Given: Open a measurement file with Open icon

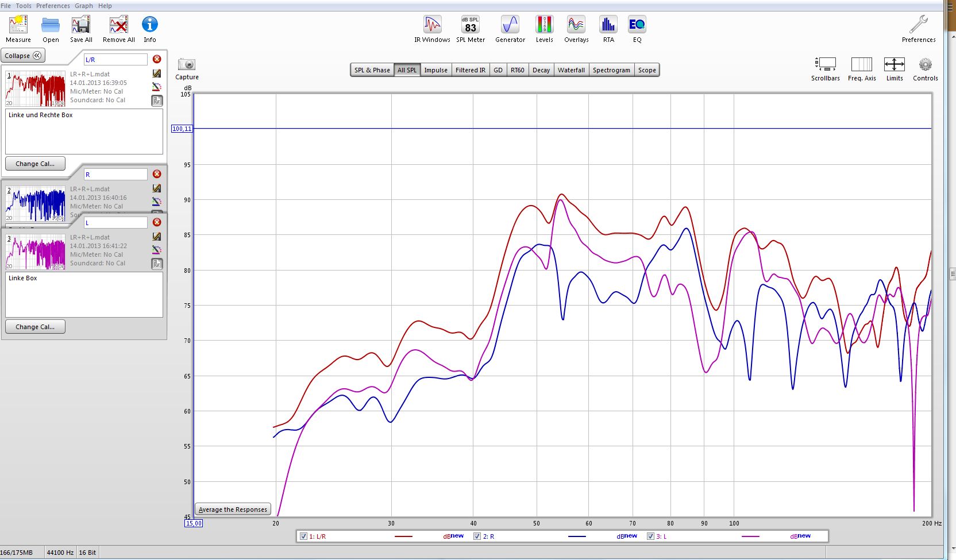Looking at the screenshot, I should [x=51, y=25].
